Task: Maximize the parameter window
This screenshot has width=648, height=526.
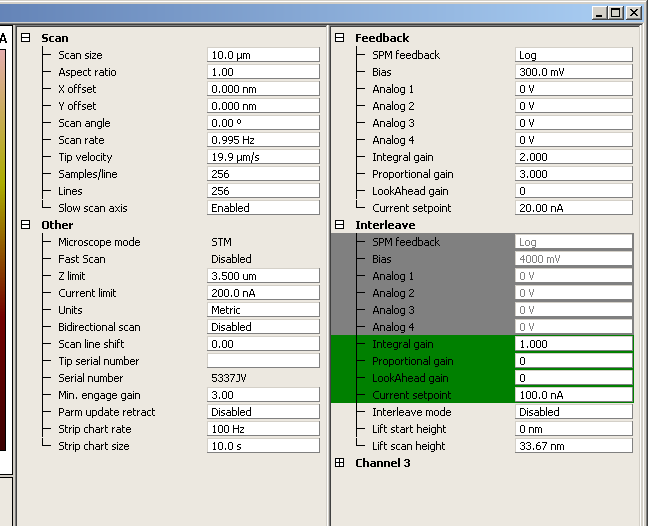Action: [x=616, y=13]
